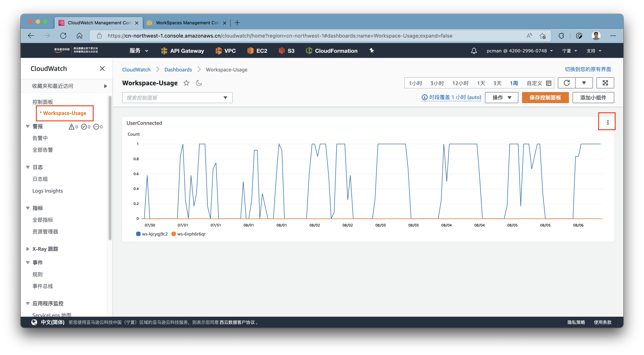Open VPC shortcut in AWS nav
Image resolution: width=644 pixels, height=355 pixels.
point(226,51)
